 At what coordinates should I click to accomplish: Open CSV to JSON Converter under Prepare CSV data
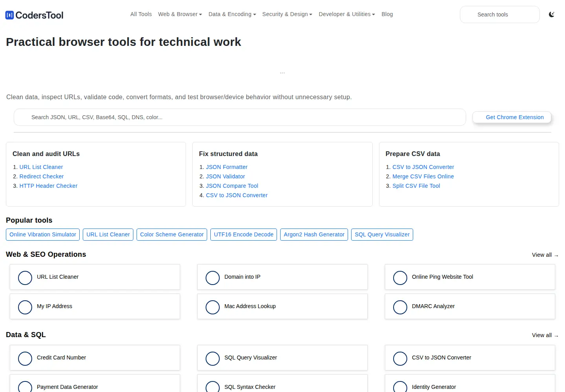pyautogui.click(x=423, y=167)
